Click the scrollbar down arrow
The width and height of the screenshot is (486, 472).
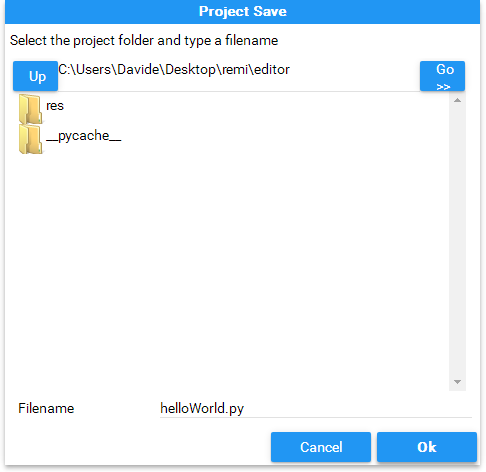click(457, 382)
